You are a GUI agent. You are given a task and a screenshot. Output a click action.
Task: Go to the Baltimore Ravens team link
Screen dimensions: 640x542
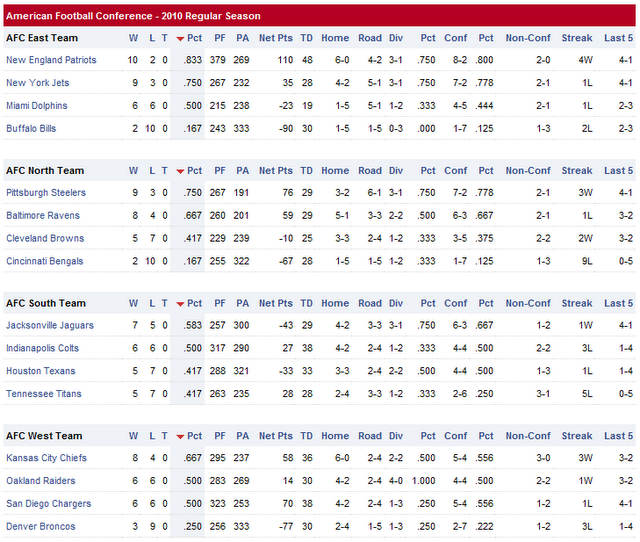(44, 215)
